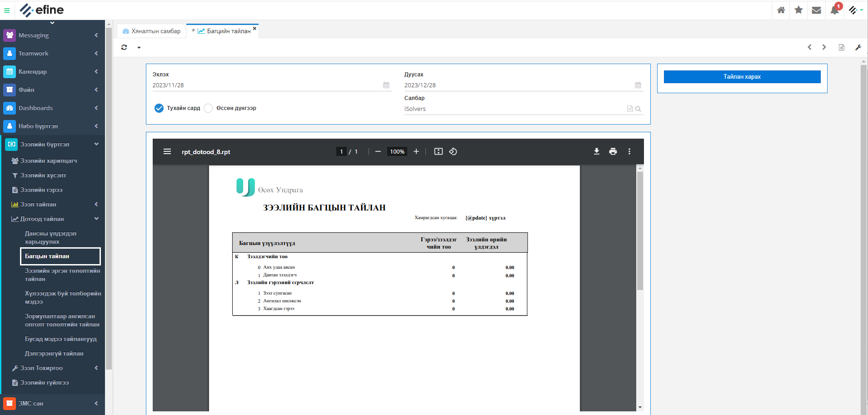Zoom out PDF with minus

[378, 151]
